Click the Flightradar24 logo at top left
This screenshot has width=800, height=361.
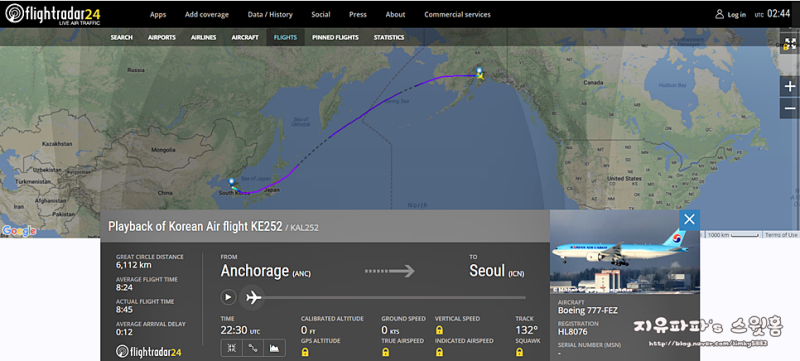click(x=53, y=14)
